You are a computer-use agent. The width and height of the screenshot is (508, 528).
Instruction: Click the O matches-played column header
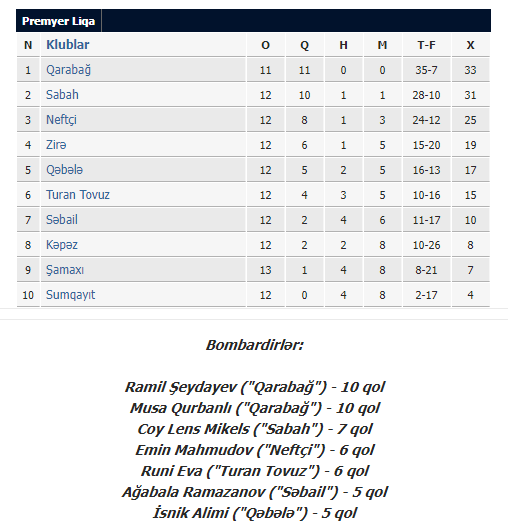[265, 45]
